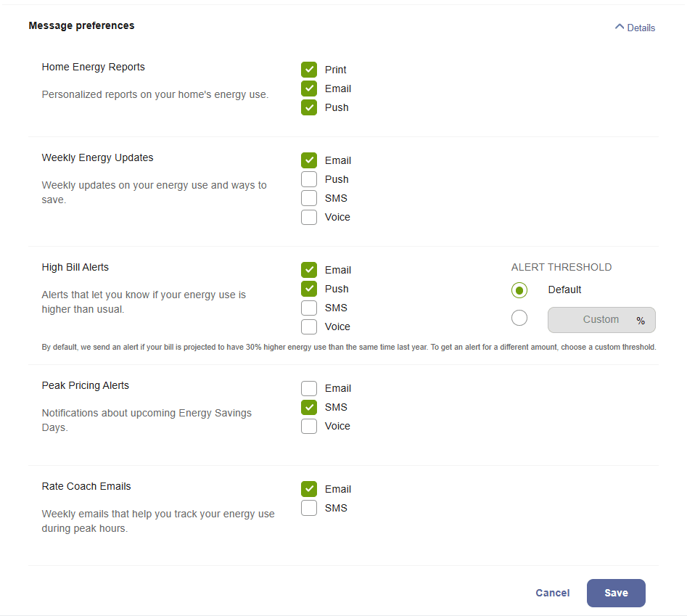The height and width of the screenshot is (616, 687).
Task: Save the message preferences
Action: (x=615, y=593)
